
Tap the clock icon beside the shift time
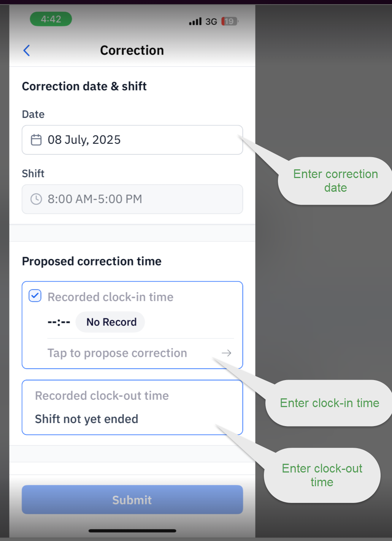click(36, 199)
